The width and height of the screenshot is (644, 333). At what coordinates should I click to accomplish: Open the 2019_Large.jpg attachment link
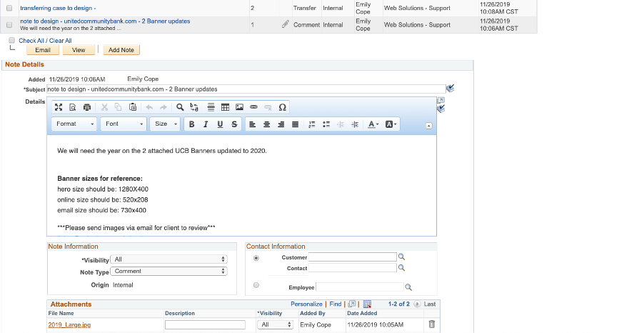point(69,325)
